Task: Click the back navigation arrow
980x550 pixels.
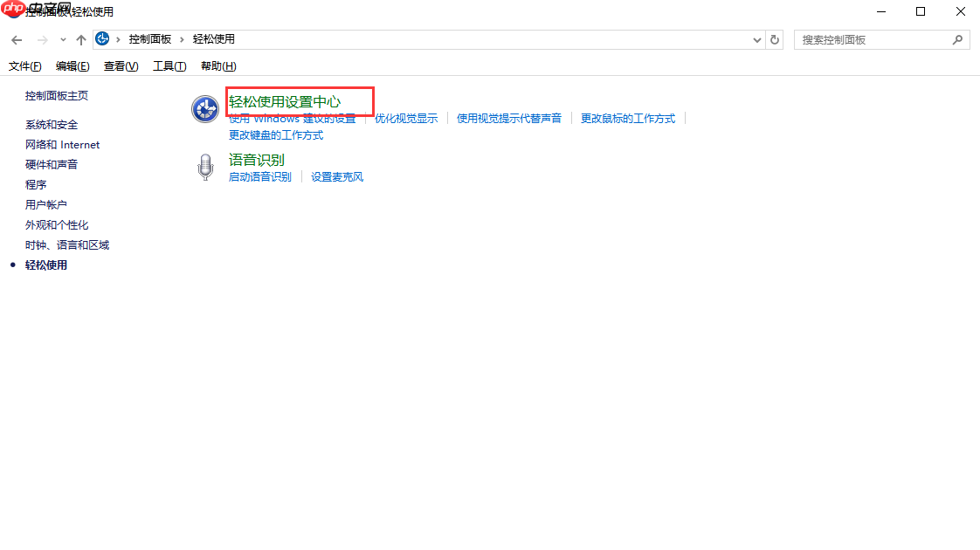Action: [16, 38]
